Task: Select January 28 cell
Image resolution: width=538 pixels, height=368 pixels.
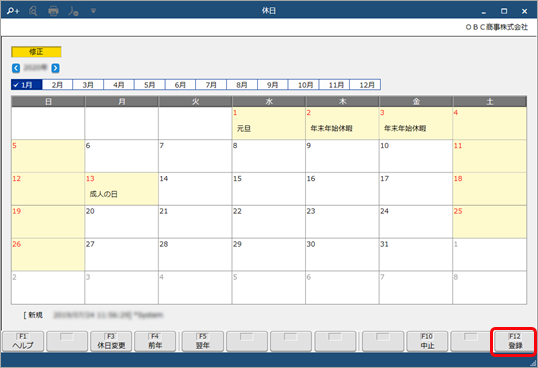Action: point(195,255)
